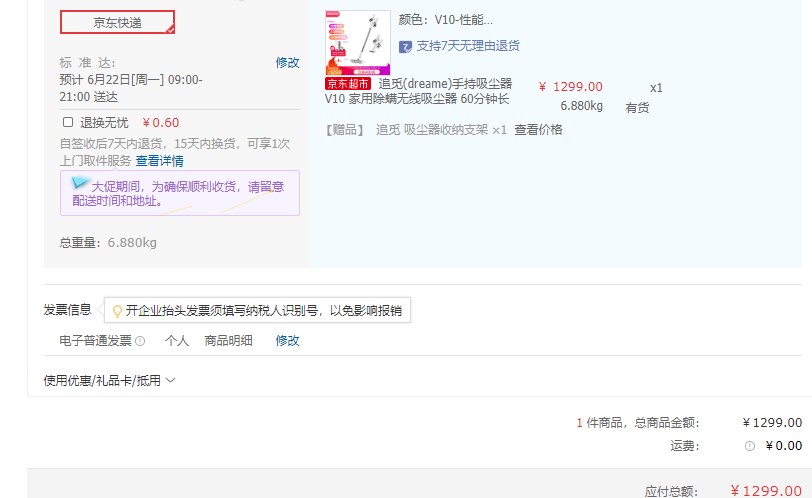This screenshot has width=812, height=498.
Task: Select 个人 invoice title text
Action: tap(177, 341)
